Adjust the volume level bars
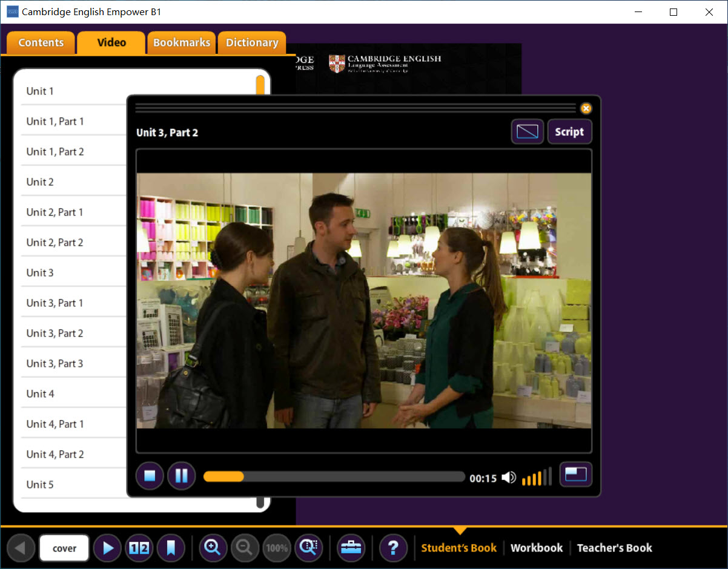Image resolution: width=728 pixels, height=569 pixels. pyautogui.click(x=537, y=476)
